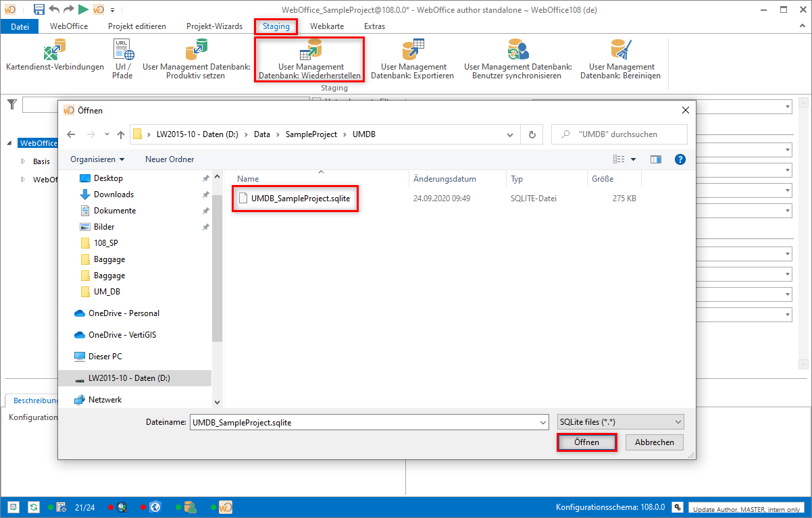The width and height of the screenshot is (812, 518).
Task: Open the Extras ribbon tab
Action: 374,26
